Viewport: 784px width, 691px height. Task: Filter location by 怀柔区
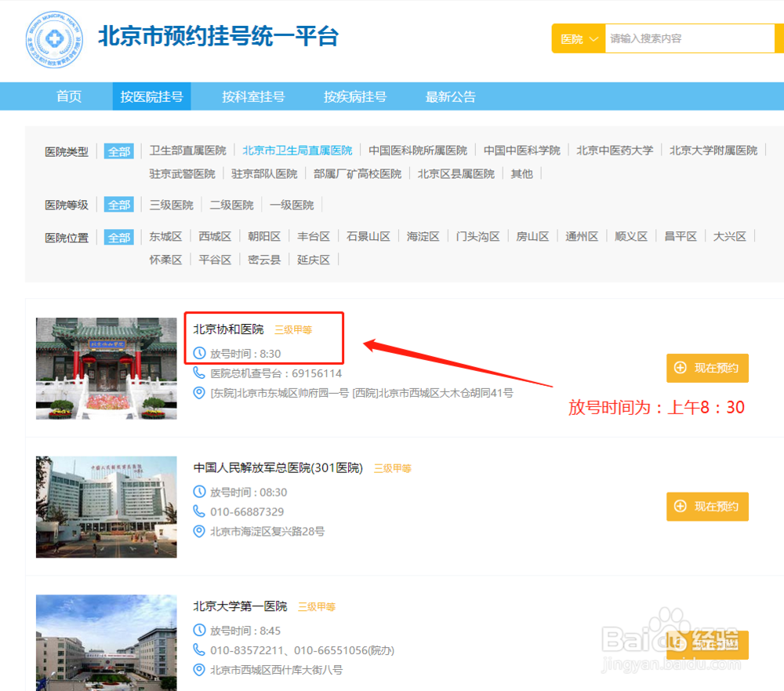coord(165,260)
